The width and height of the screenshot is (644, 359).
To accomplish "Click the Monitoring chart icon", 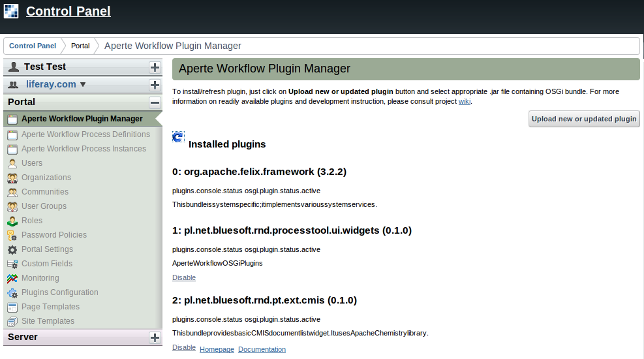I will click(x=12, y=279).
